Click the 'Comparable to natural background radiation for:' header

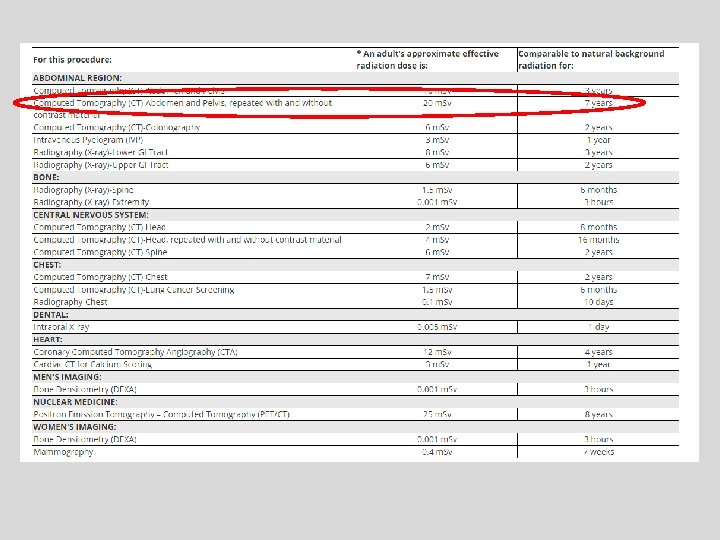[x=591, y=60]
